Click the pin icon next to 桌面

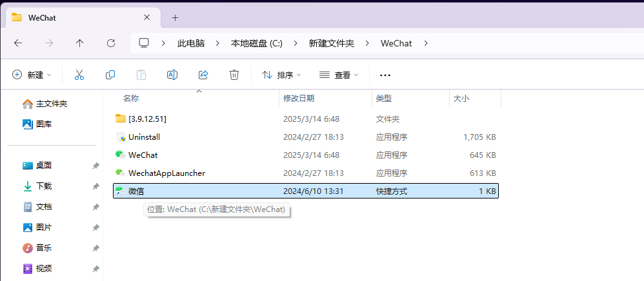(96, 166)
